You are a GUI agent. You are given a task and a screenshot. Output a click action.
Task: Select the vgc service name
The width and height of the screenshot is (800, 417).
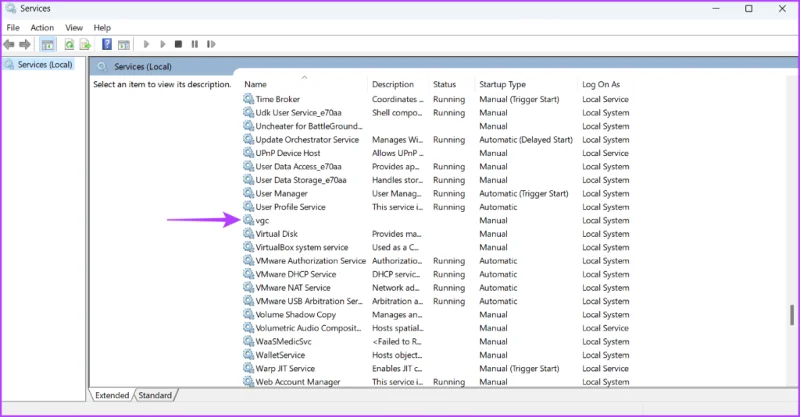click(262, 220)
